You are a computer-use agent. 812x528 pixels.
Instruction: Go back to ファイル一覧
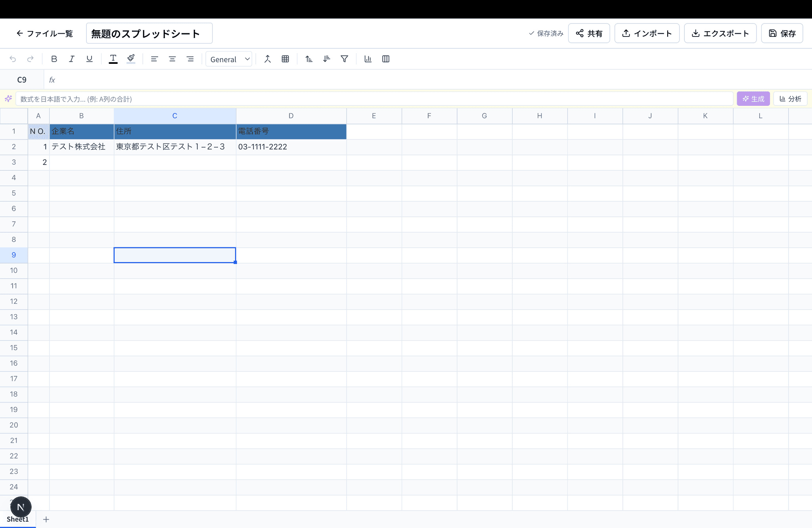tap(44, 33)
